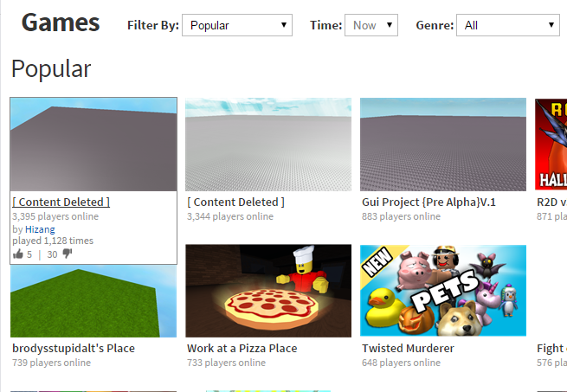Click the thumbs up icon on Hizang's game

17,254
